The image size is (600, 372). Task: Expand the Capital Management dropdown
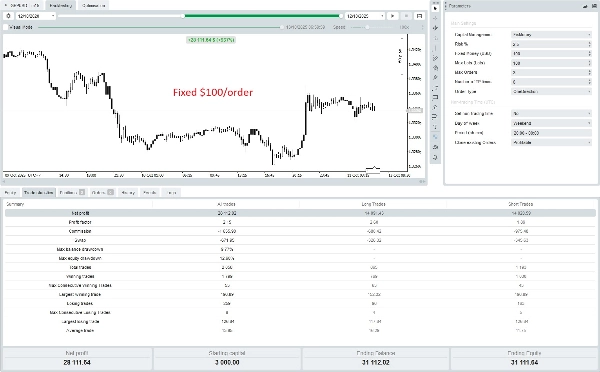tap(551, 34)
